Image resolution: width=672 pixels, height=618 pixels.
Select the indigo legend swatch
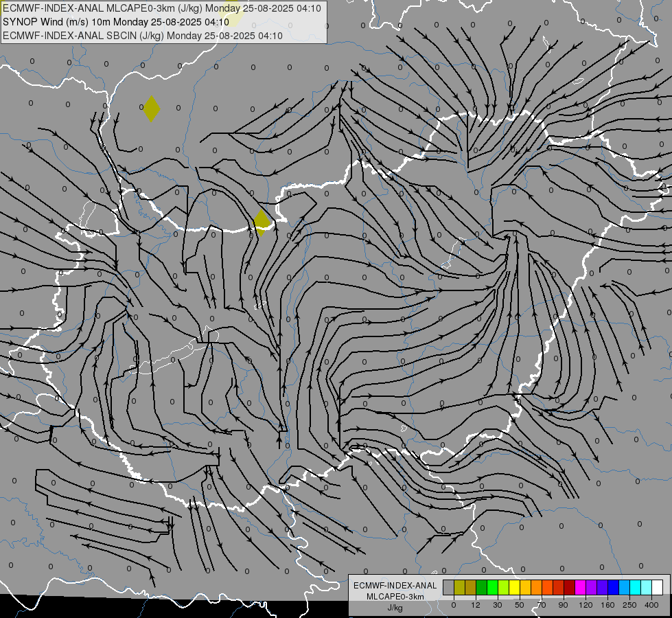point(603,587)
